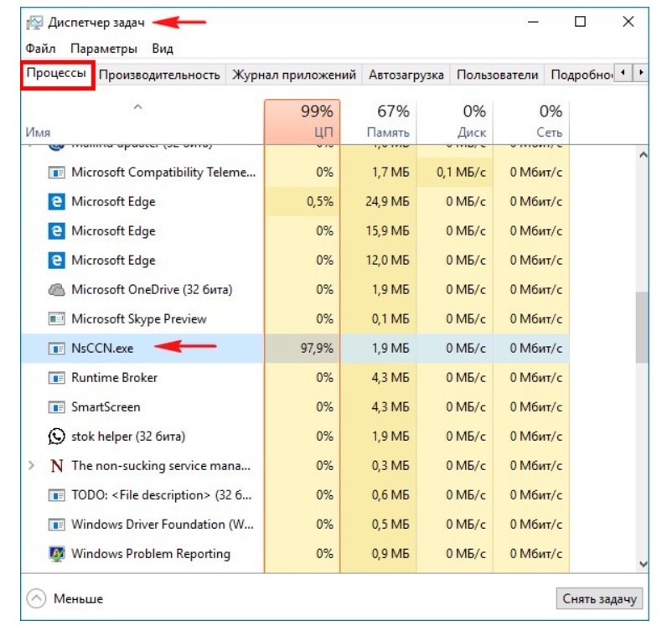Click the 0,1 МБ/с disk value
Image resolution: width=672 pixels, height=626 pixels.
coord(461,173)
